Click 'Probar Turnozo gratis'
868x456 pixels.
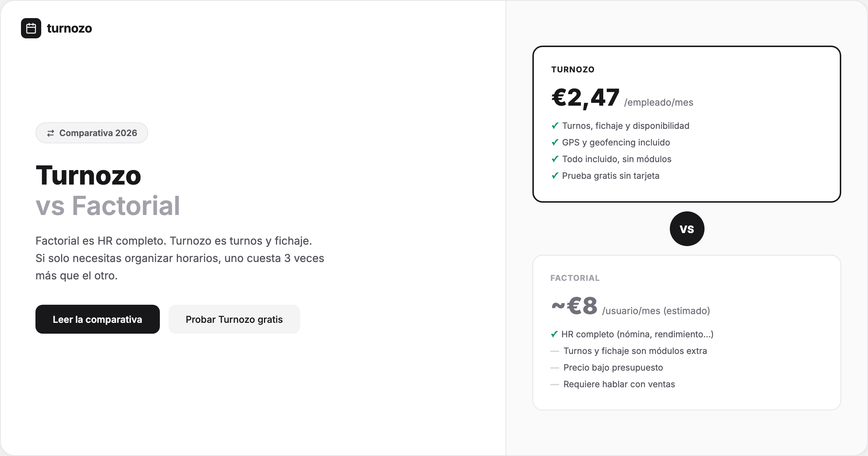click(x=234, y=319)
